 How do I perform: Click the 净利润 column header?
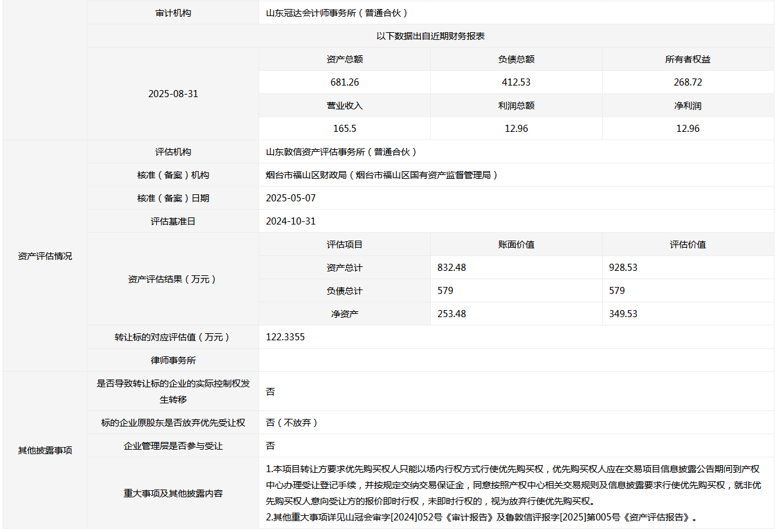[x=688, y=105]
